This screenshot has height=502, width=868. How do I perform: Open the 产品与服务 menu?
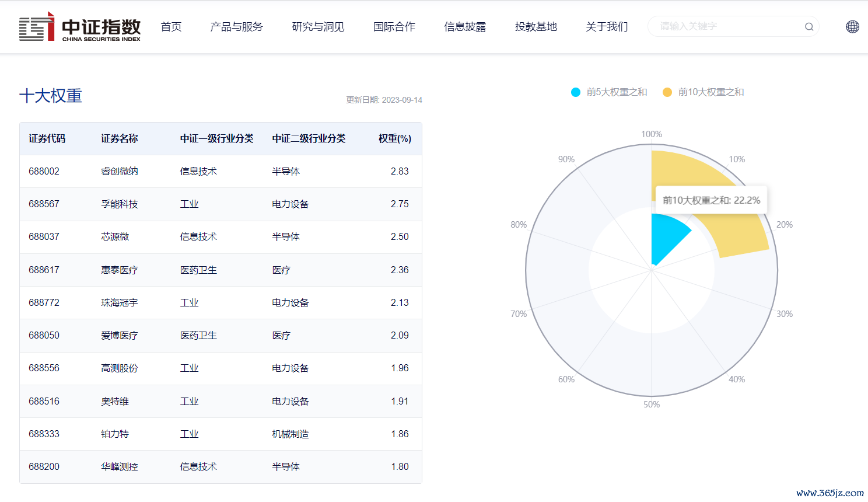(236, 27)
